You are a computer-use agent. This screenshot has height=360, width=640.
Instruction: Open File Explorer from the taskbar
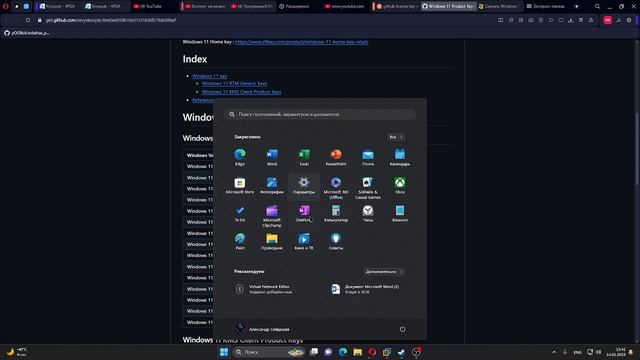358,352
